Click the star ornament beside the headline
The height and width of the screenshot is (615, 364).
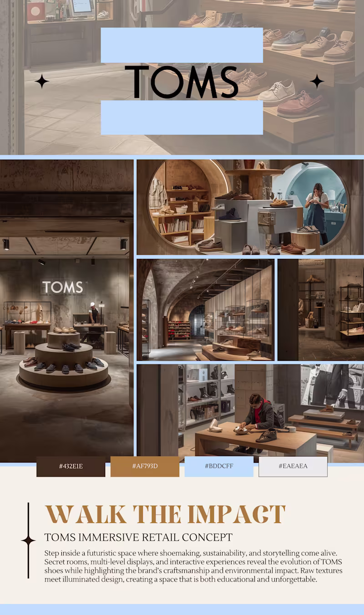(28, 540)
